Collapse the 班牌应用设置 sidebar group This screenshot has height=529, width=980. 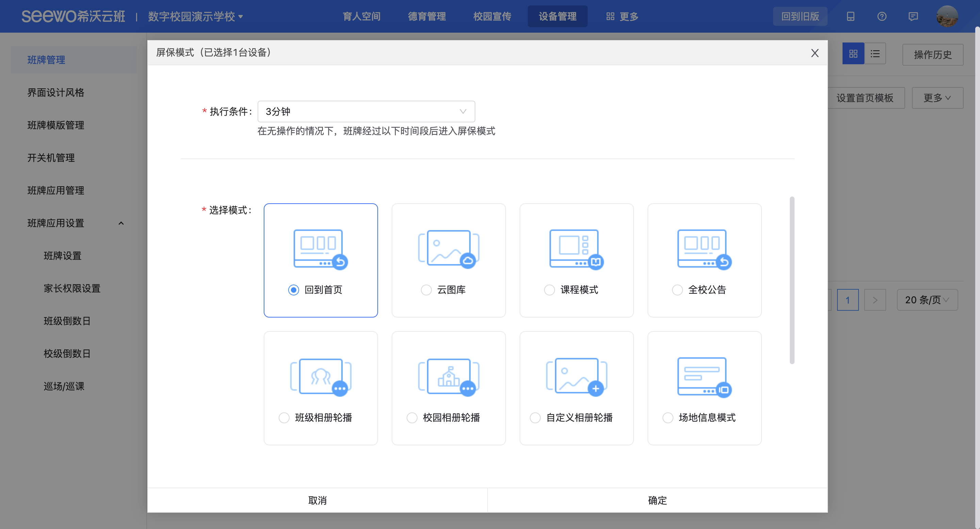click(x=121, y=223)
